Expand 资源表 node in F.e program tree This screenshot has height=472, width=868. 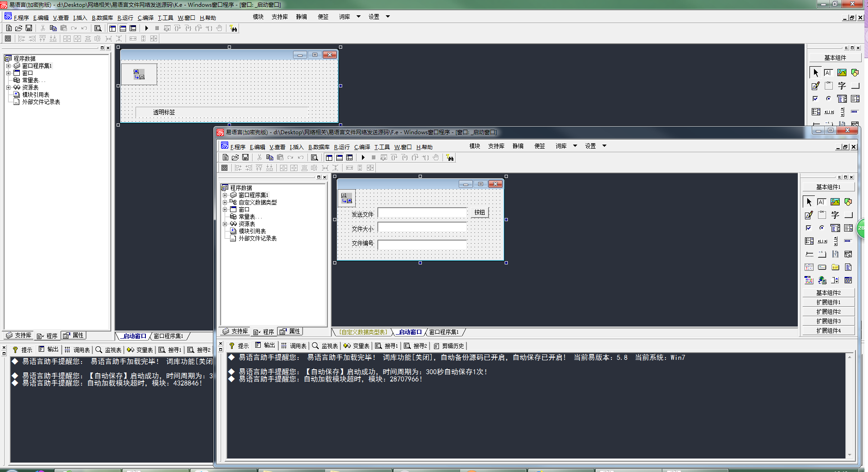(x=225, y=224)
